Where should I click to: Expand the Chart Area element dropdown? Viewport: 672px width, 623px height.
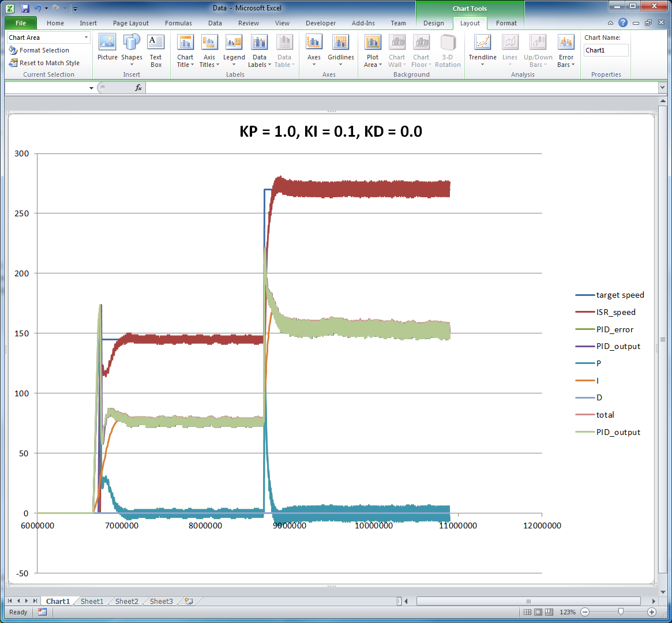[x=86, y=37]
